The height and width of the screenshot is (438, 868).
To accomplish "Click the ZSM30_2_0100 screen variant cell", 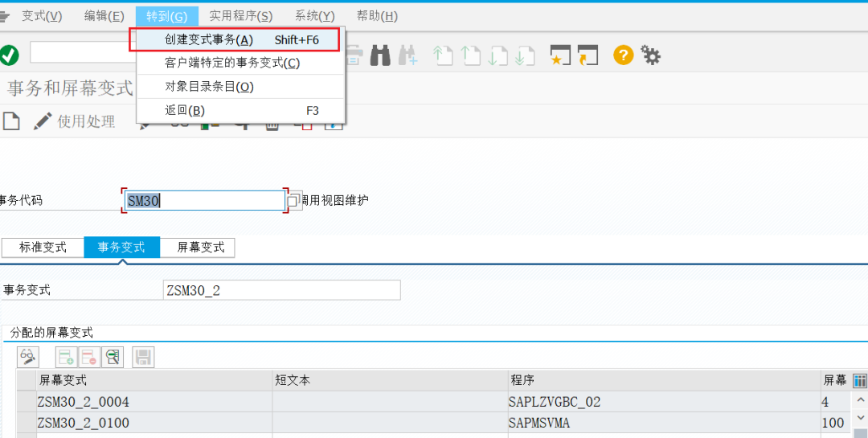I will [x=154, y=423].
